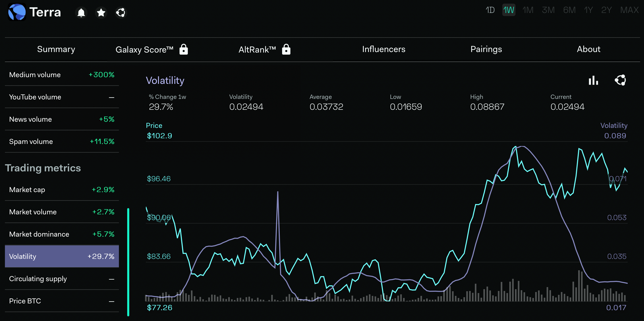Click the notification bell icon
644x321 pixels.
coord(81,12)
